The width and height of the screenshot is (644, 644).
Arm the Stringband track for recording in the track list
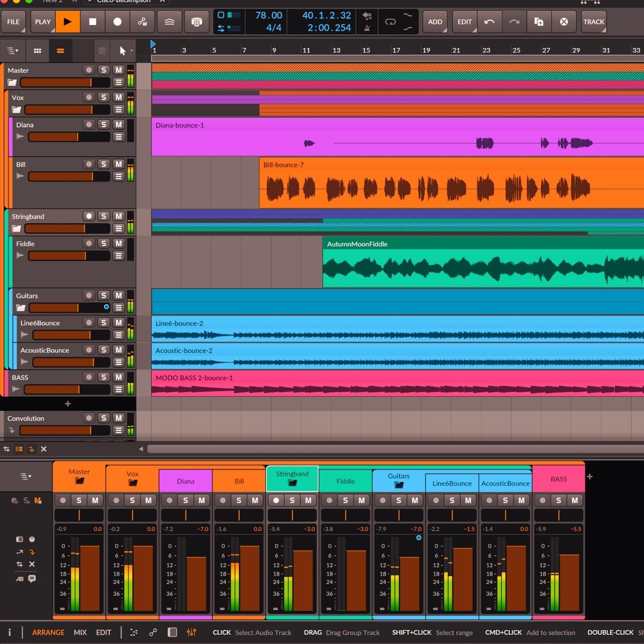89,216
